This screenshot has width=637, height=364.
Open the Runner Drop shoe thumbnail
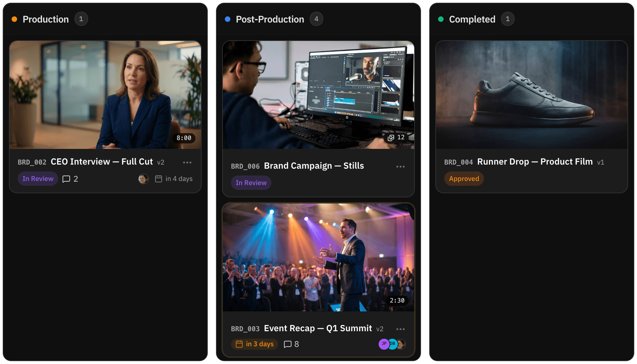click(x=532, y=95)
